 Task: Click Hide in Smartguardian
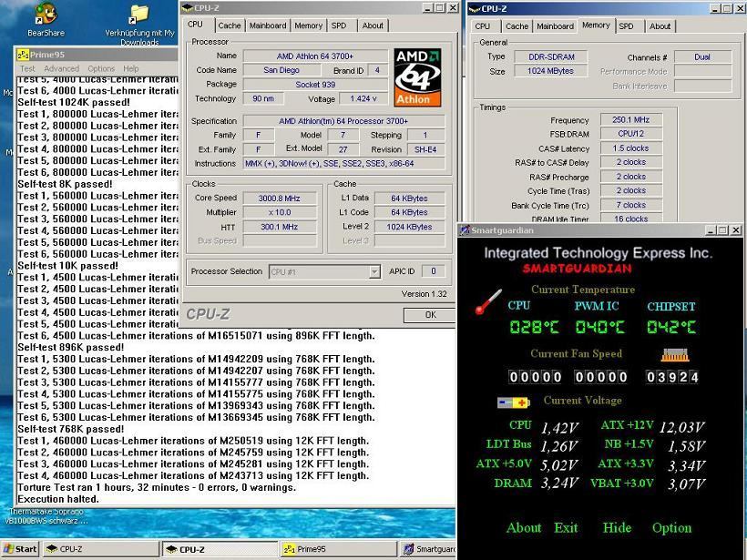[617, 527]
